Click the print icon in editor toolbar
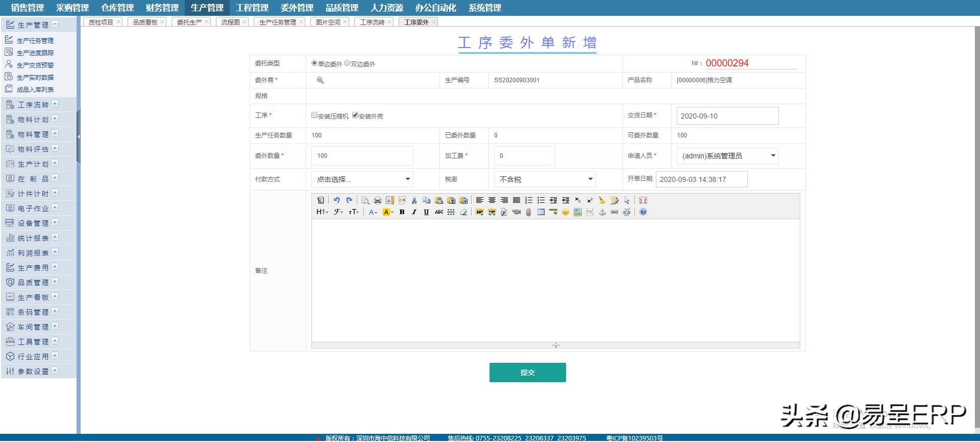The image size is (980, 442). tap(378, 200)
